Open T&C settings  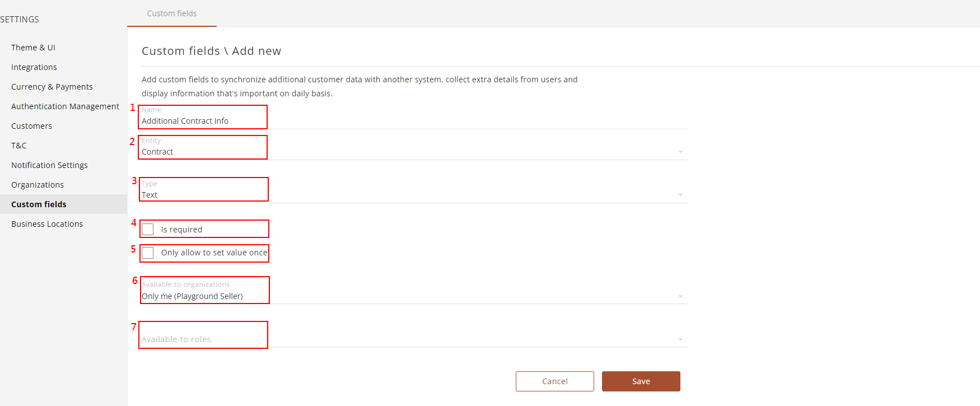(x=19, y=146)
